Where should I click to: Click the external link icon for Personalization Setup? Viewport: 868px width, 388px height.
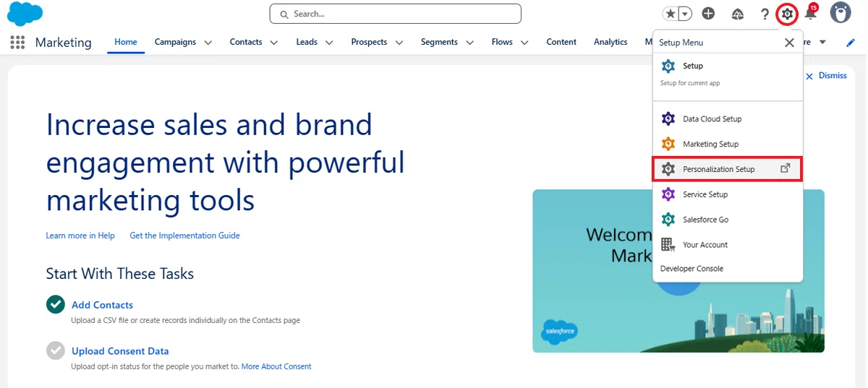(786, 168)
